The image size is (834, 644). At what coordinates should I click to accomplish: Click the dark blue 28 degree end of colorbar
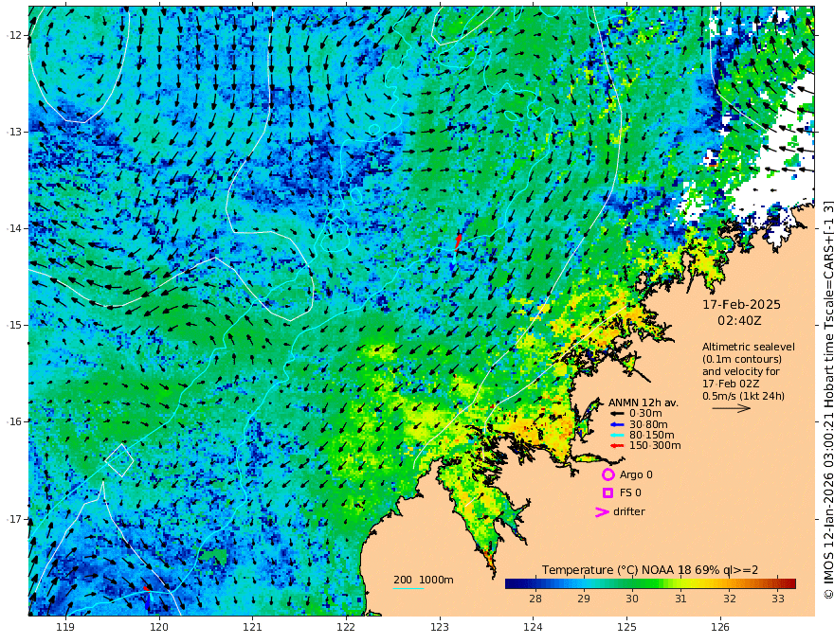(511, 583)
